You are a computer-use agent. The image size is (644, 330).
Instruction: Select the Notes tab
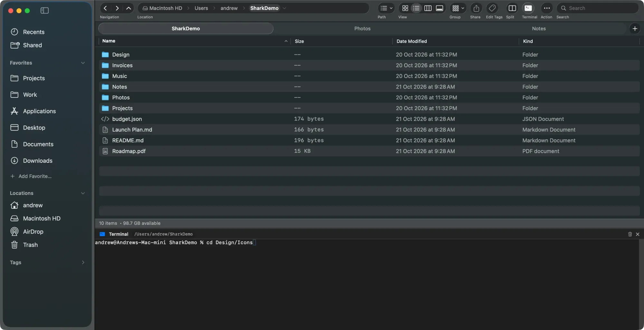[x=539, y=29]
